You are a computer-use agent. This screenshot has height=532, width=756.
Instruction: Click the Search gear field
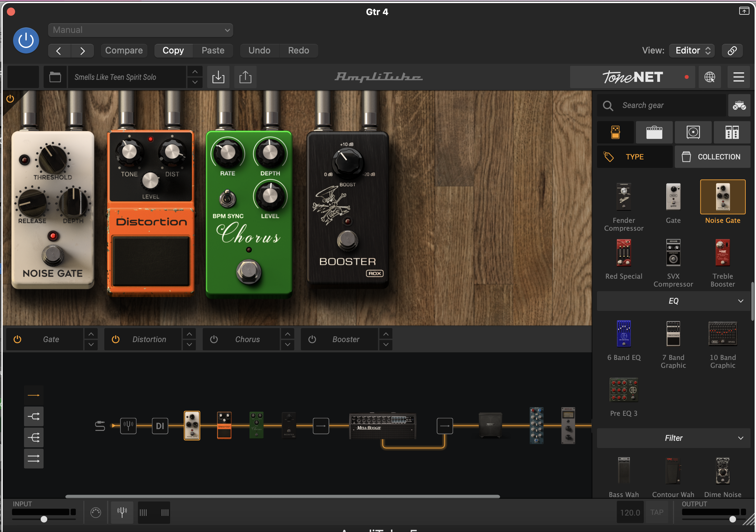[x=662, y=105]
